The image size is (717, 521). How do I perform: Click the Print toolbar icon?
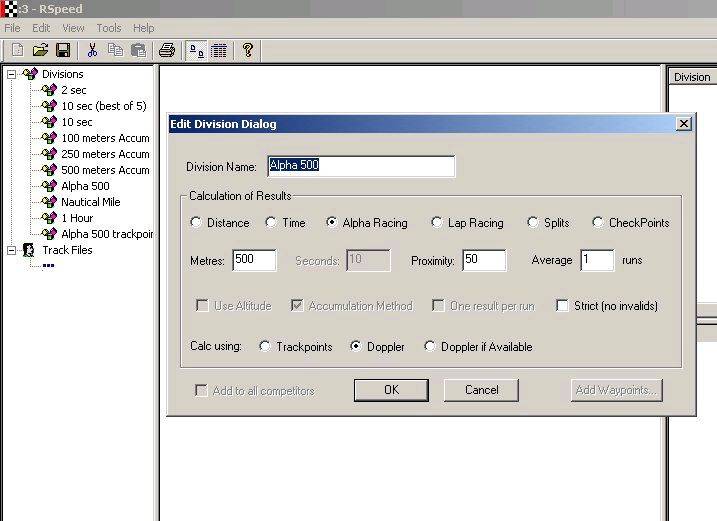point(167,50)
